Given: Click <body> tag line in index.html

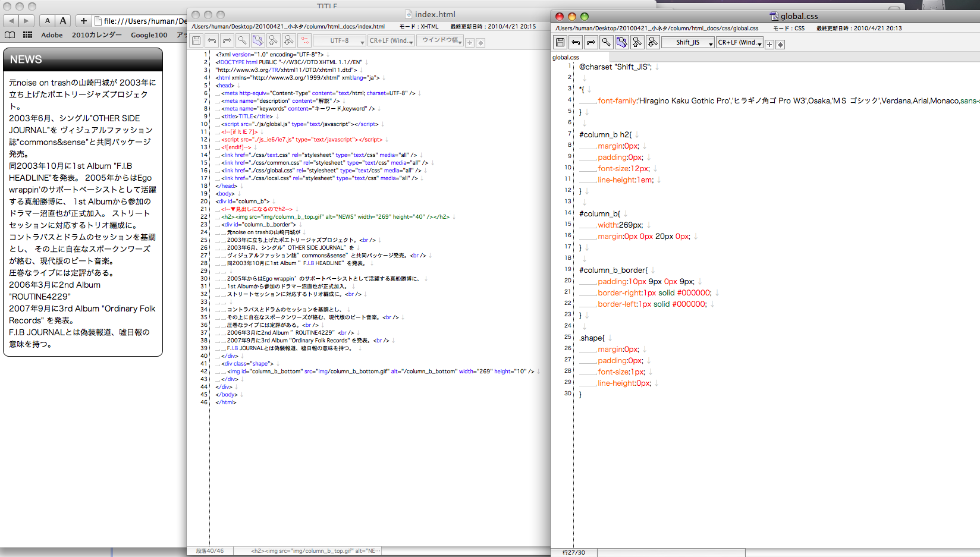Looking at the screenshot, I should [x=225, y=194].
